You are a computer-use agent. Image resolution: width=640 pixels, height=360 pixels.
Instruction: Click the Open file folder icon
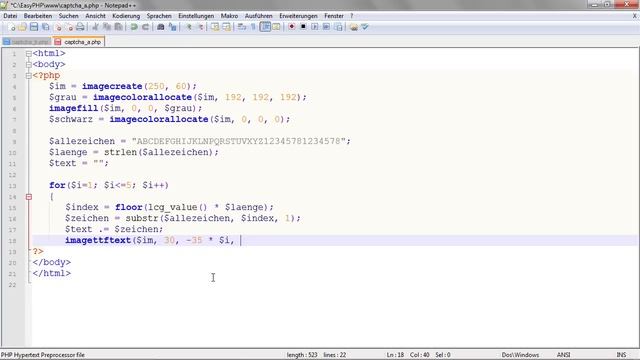[22, 27]
